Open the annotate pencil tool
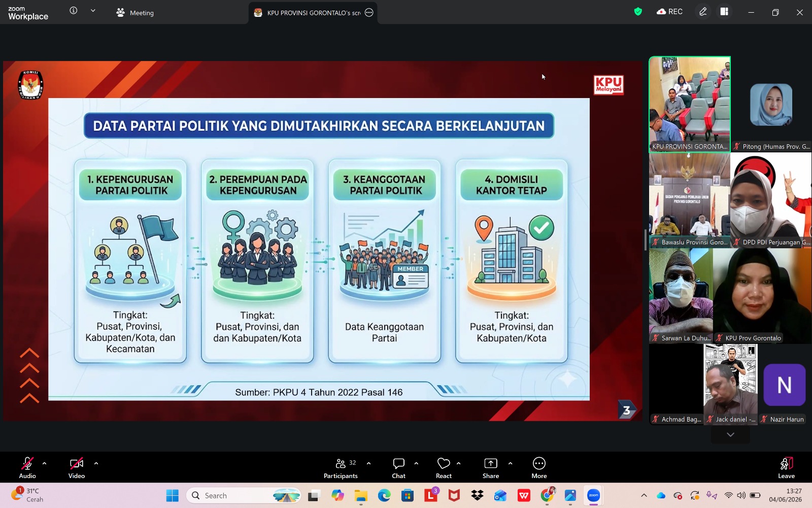 (703, 12)
